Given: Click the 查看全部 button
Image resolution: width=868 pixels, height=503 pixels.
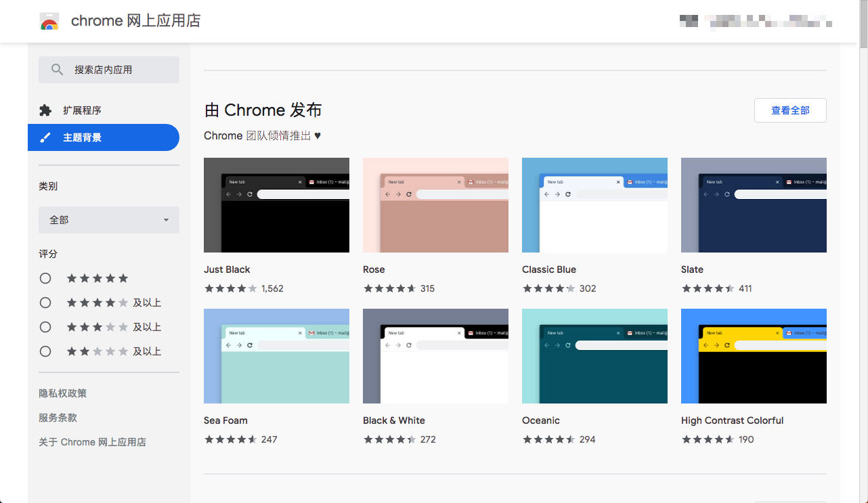Looking at the screenshot, I should coord(790,110).
